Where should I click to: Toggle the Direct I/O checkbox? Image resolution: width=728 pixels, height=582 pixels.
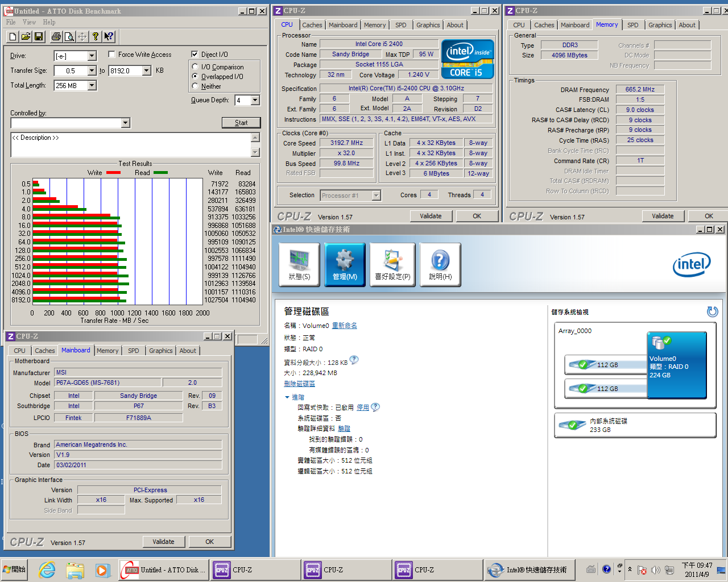coord(195,55)
